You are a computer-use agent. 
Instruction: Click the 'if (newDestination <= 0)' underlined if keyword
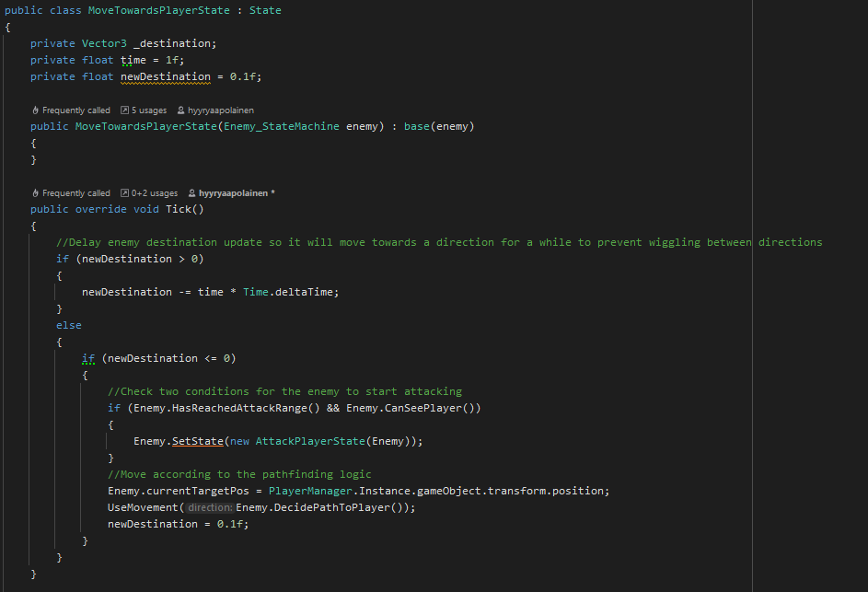click(88, 358)
